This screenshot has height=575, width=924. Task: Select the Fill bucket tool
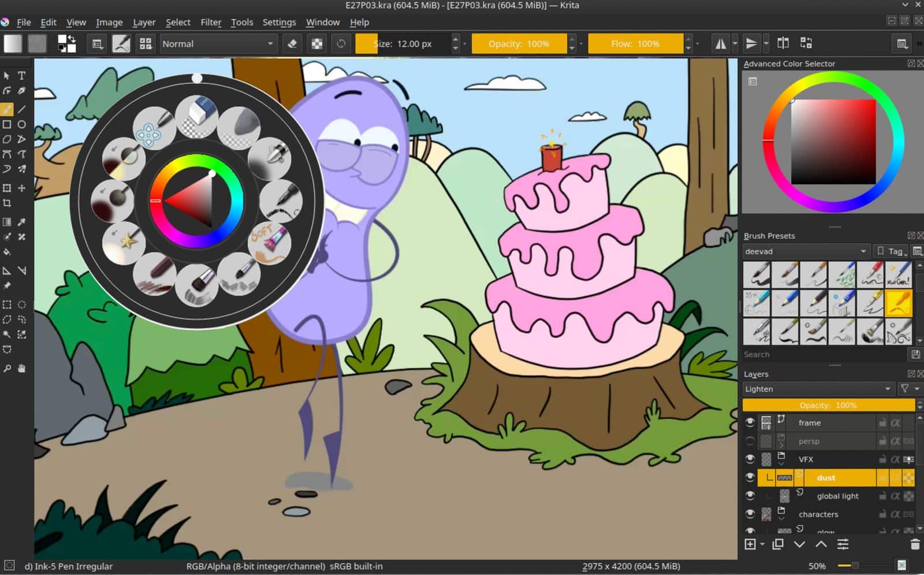(x=7, y=252)
